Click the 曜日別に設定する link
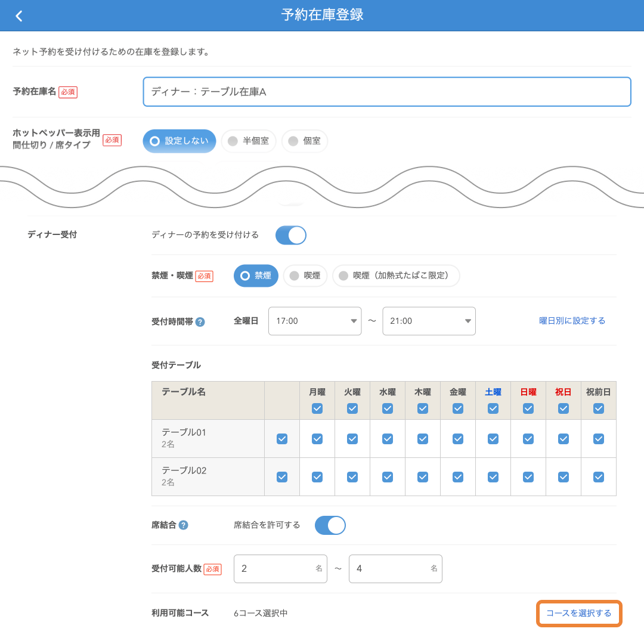This screenshot has width=644, height=644. [572, 321]
